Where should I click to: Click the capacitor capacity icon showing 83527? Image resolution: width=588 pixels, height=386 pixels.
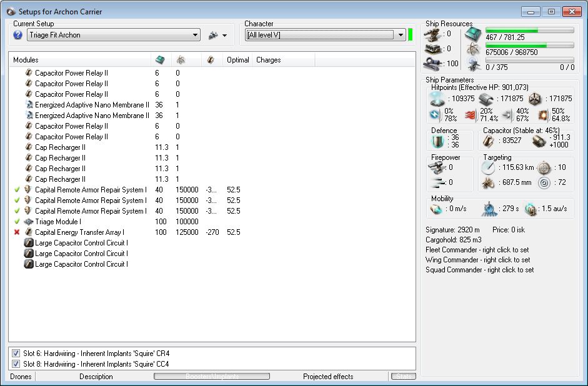[488, 141]
